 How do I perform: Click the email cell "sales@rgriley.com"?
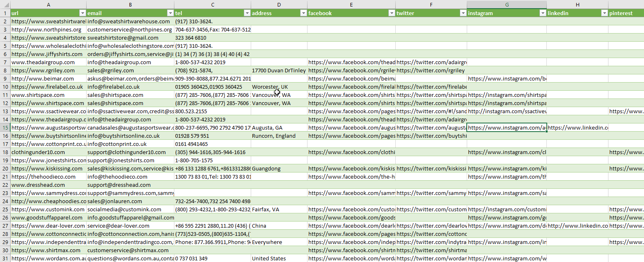click(x=130, y=70)
